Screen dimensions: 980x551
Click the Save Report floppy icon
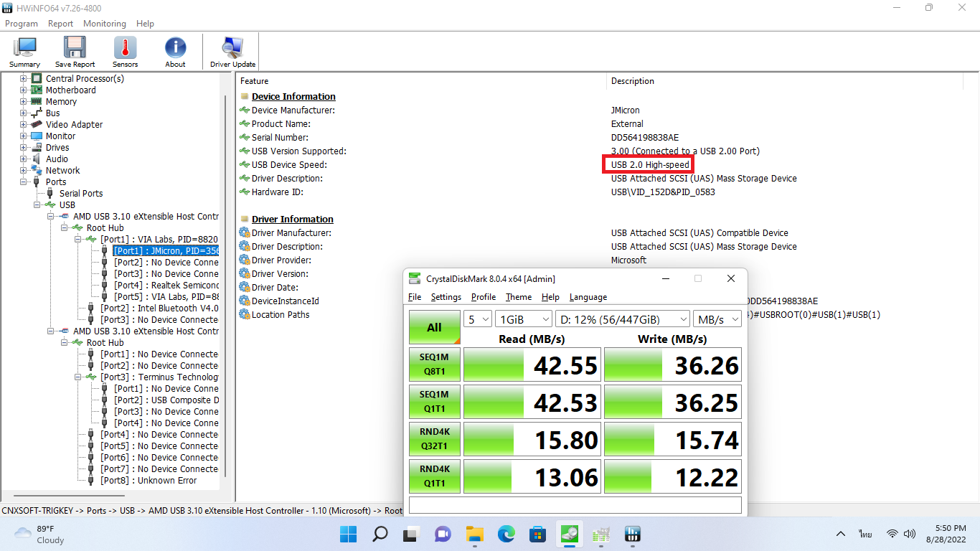tap(75, 52)
